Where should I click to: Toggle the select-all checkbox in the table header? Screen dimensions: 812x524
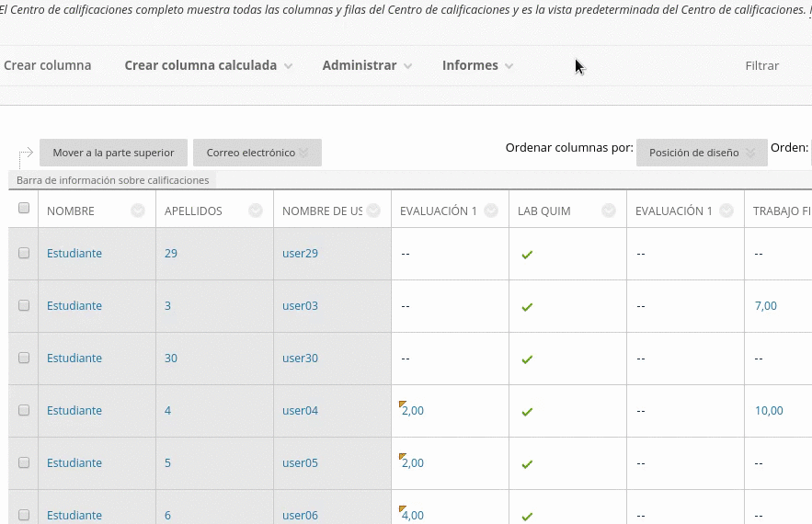(x=24, y=209)
